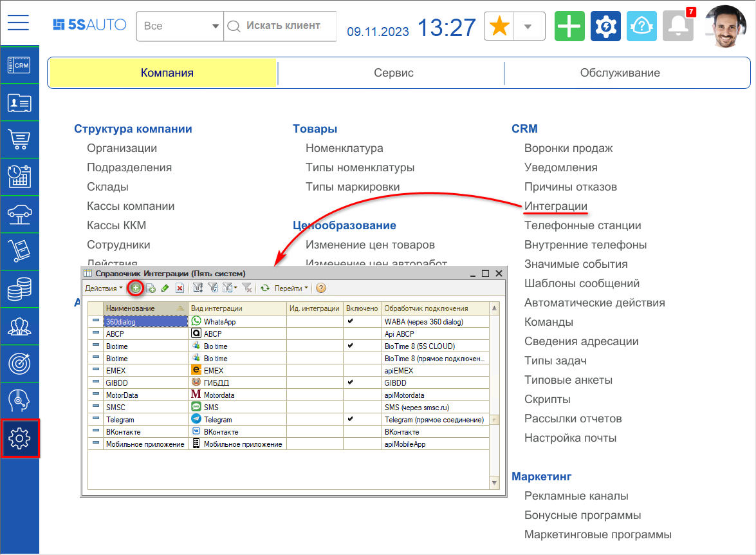Switch to the Сервис tab
Screen dimensions: 756x555
393,73
